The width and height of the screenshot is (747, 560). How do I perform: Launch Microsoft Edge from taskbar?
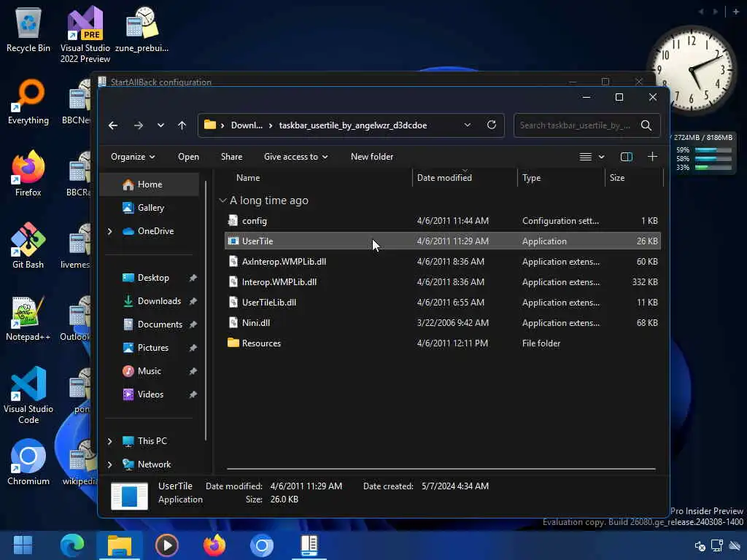pos(71,545)
